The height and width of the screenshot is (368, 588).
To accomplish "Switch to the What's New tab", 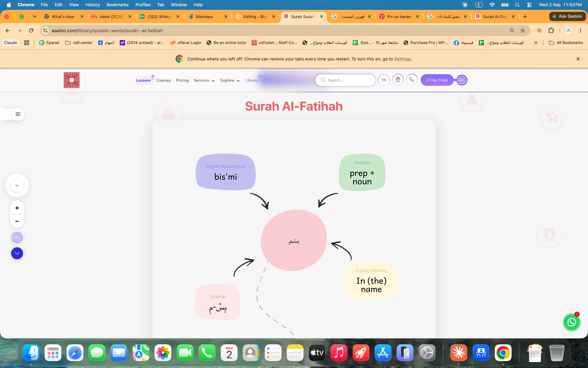I will click(x=63, y=17).
